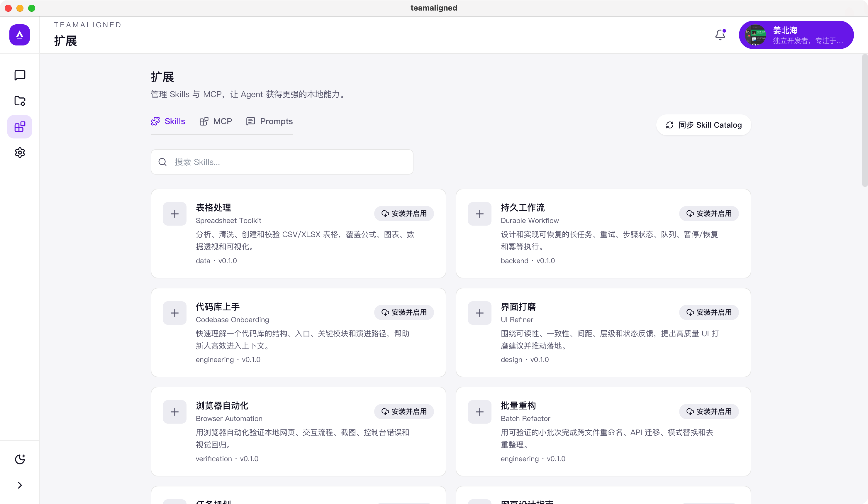The image size is (868, 504).
Task: Install and enable 浏览器自动化 skill
Action: [404, 412]
